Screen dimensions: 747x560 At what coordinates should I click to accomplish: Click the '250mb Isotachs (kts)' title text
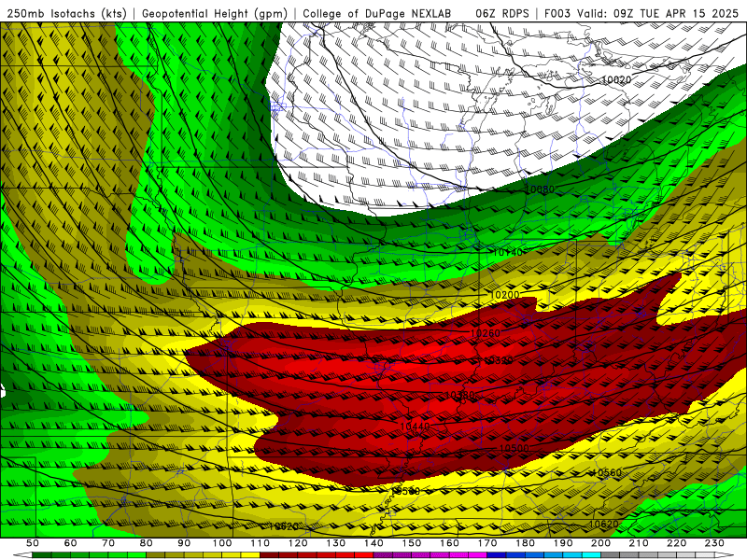[66, 13]
